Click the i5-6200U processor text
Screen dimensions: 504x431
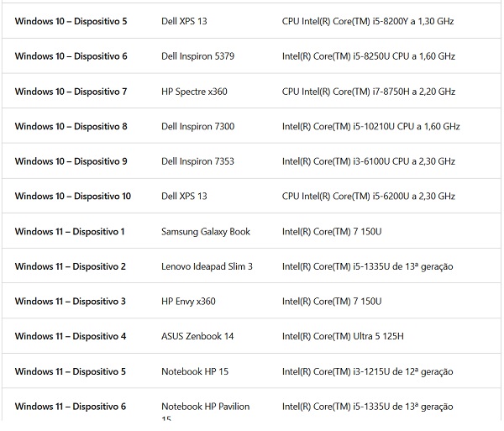tap(369, 196)
